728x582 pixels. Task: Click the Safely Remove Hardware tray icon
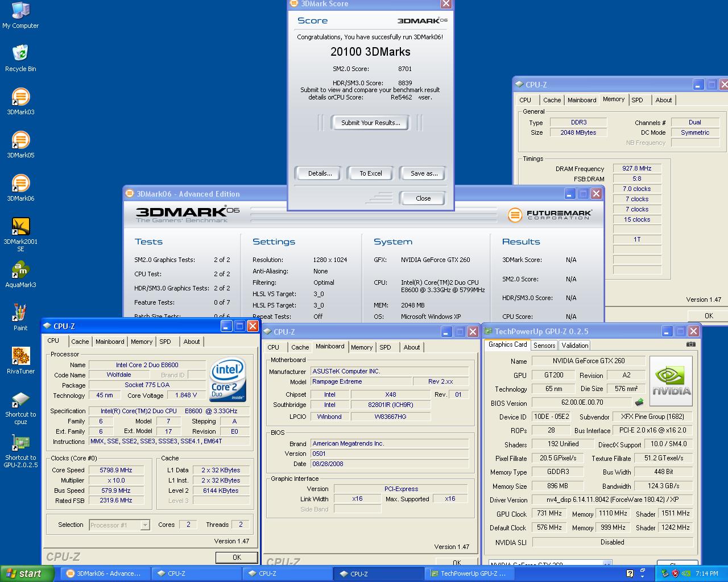coord(664,573)
